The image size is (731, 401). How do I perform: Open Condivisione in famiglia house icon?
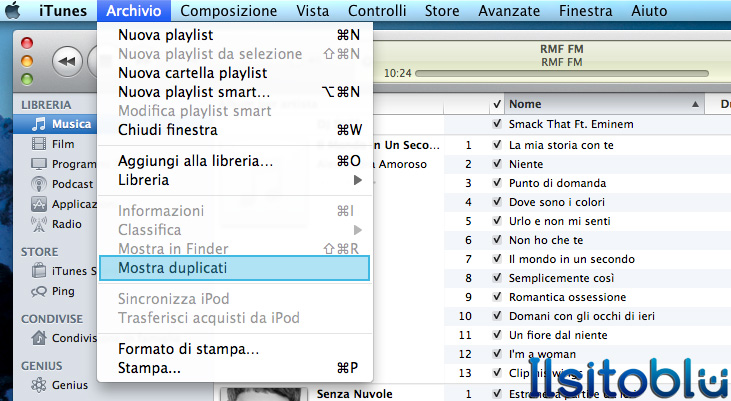tap(39, 338)
